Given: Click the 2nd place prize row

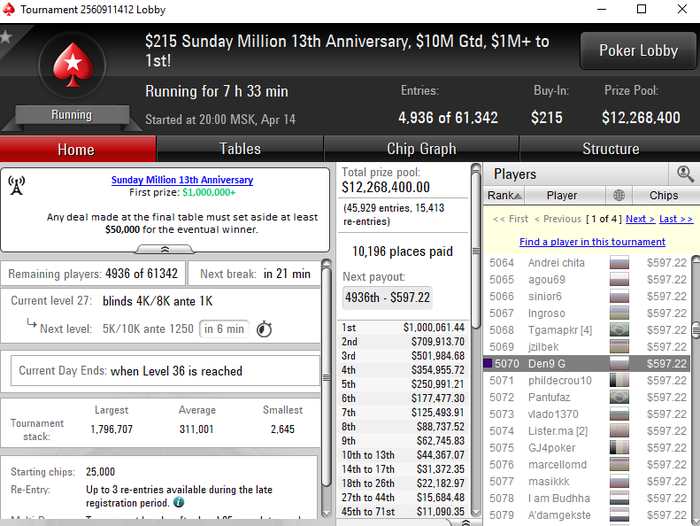Looking at the screenshot, I should (x=403, y=342).
